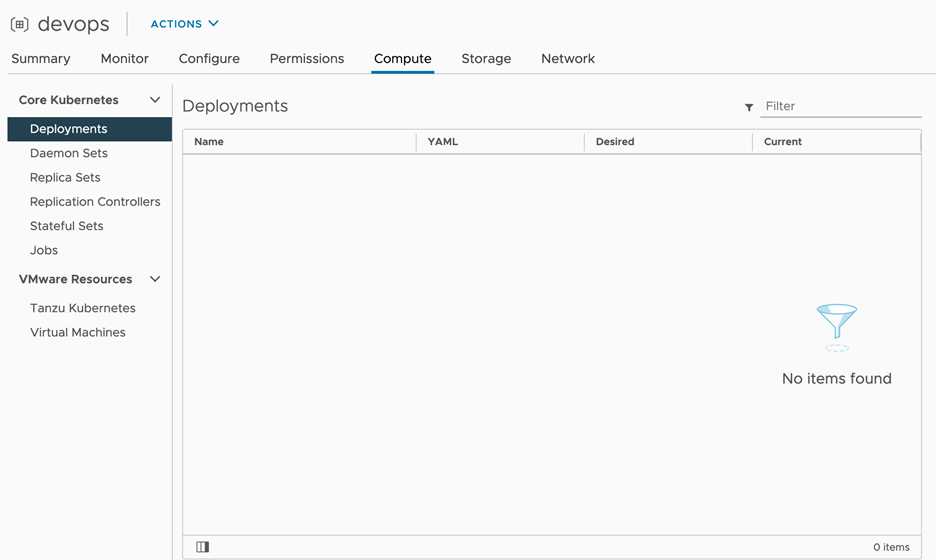
Task: Open Tanzu Kubernetes resources
Action: pyautogui.click(x=83, y=308)
